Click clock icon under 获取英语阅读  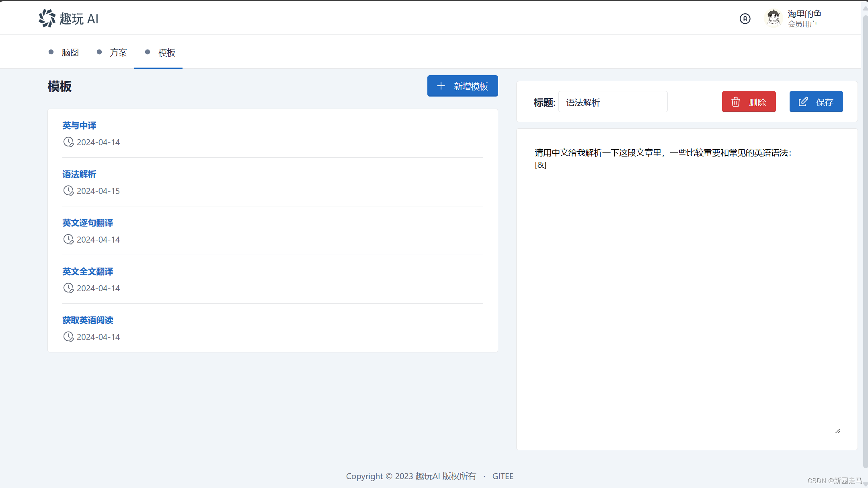coord(68,337)
